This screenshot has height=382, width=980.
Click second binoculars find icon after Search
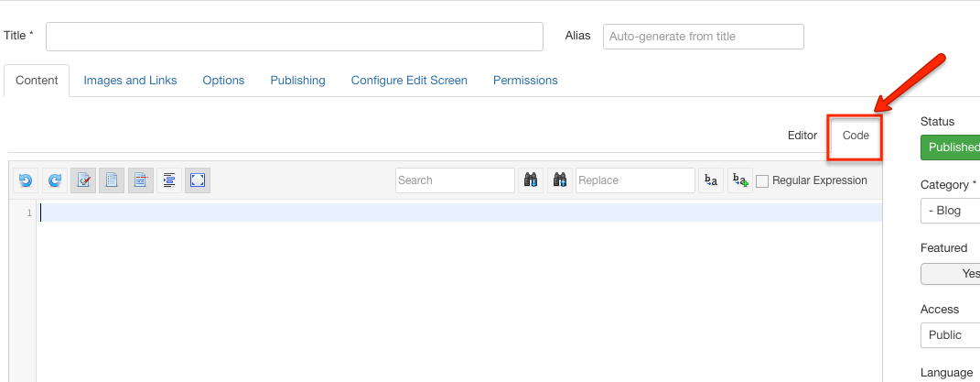[559, 180]
